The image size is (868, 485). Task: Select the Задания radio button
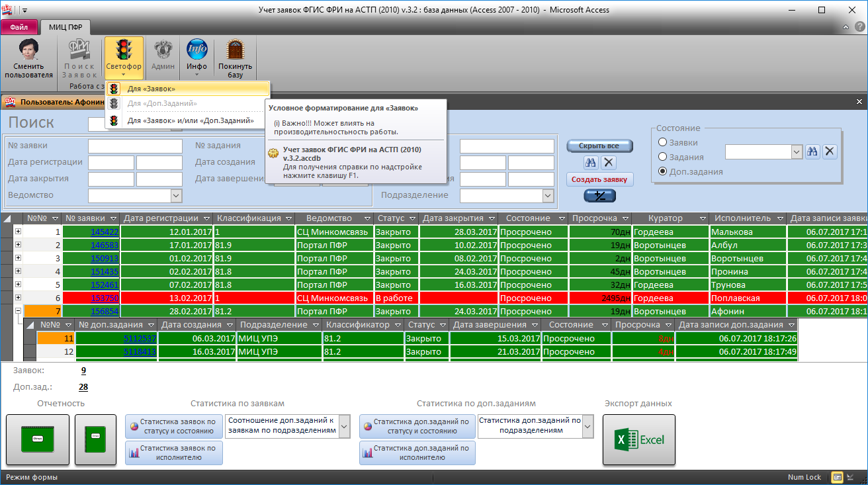662,157
